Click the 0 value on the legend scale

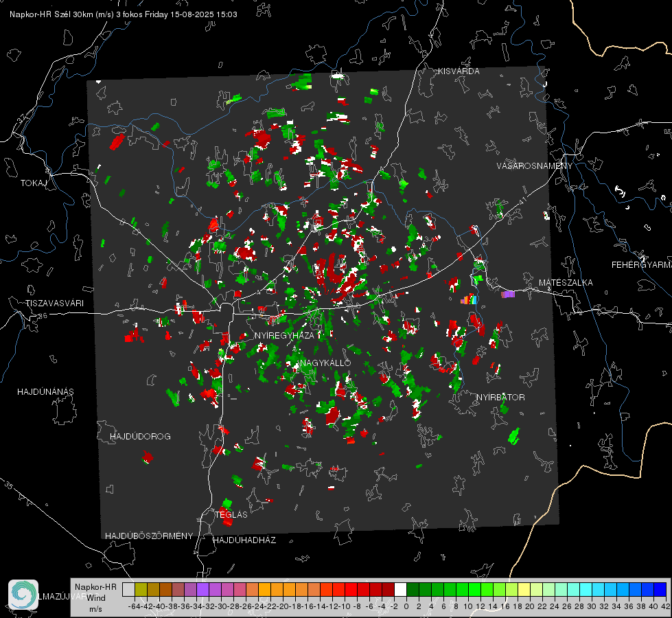[406, 606]
